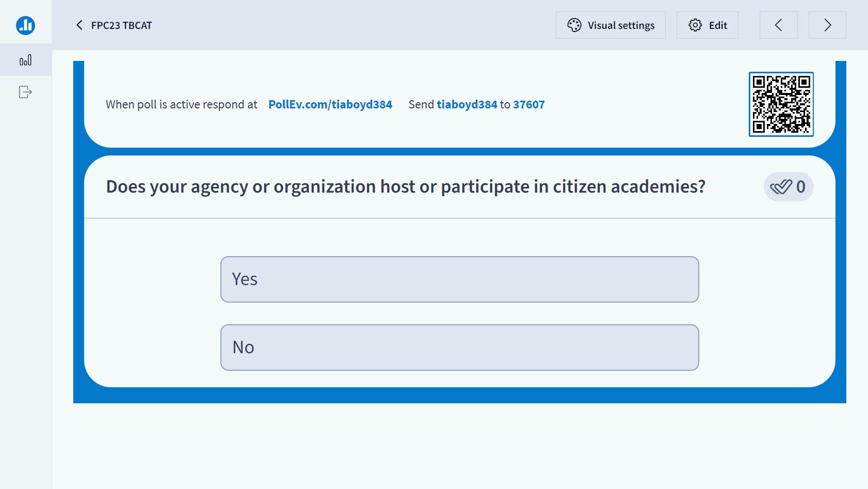Click the back chevron next to FPC23 TBCAT
Screen dimensions: 868x489
(79, 25)
